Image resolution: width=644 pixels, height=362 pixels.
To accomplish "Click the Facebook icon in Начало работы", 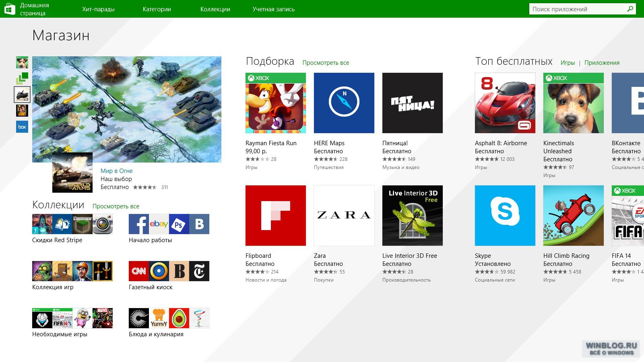I will click(139, 224).
